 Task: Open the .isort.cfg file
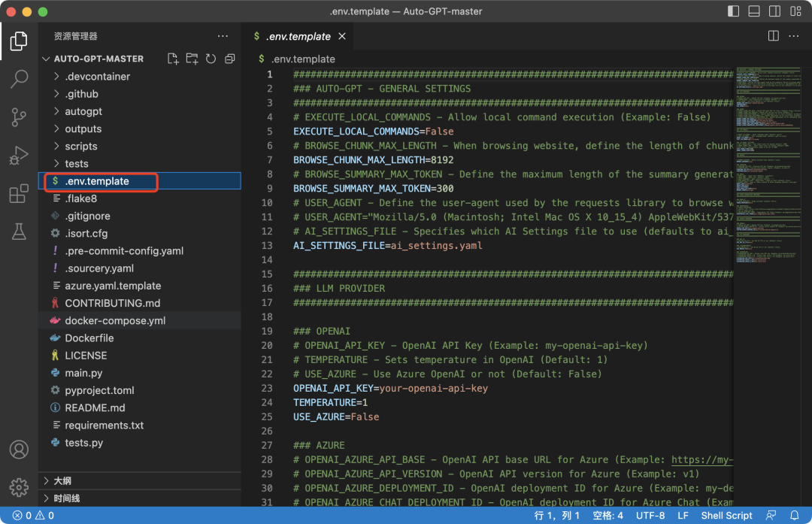coord(140,234)
